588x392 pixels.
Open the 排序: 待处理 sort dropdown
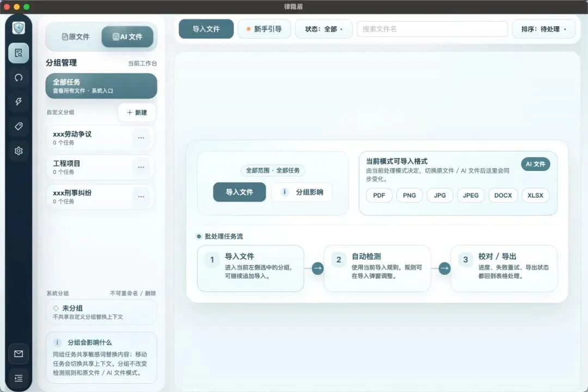pyautogui.click(x=543, y=29)
